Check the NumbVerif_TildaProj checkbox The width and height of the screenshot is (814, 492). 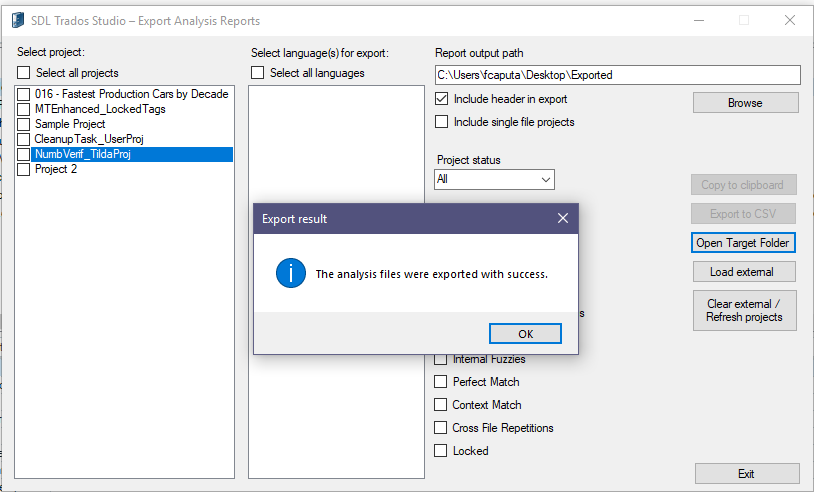[x=23, y=155]
